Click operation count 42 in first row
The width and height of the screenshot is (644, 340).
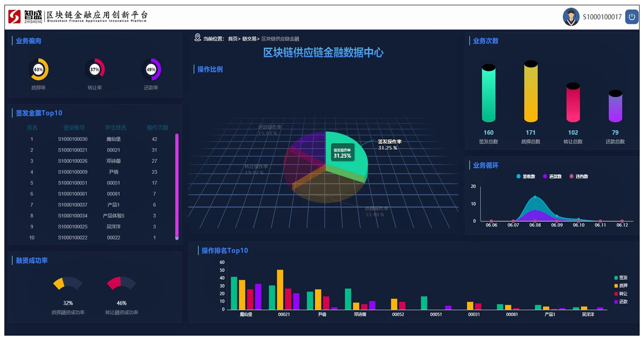click(x=154, y=139)
